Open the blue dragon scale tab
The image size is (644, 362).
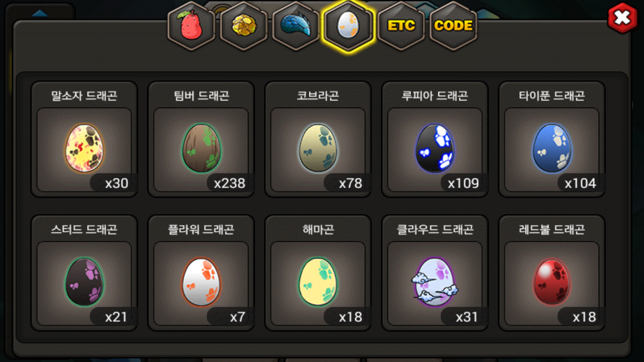point(296,26)
